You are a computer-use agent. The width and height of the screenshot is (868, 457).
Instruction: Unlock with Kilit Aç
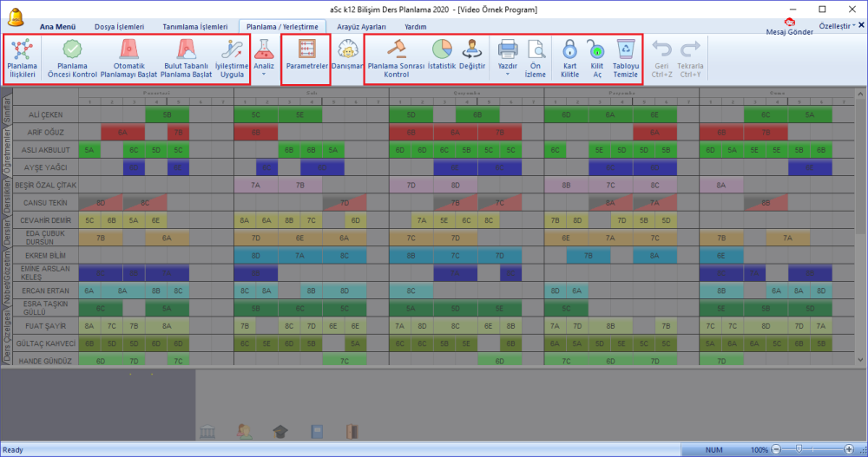(597, 59)
